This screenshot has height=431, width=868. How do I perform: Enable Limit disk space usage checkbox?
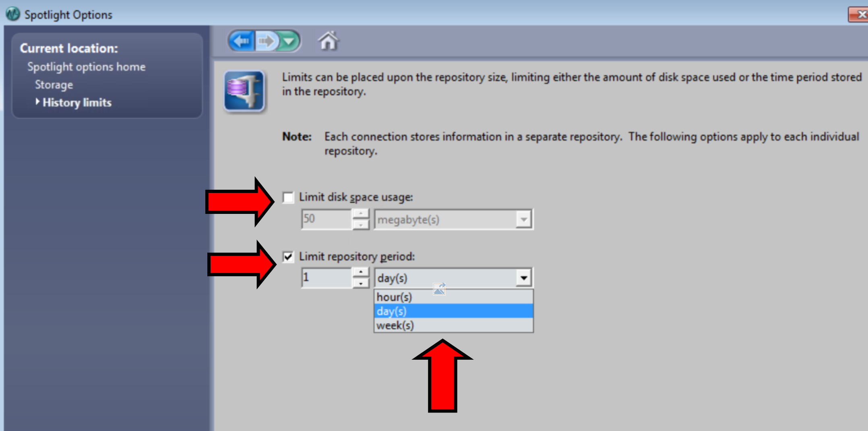[x=288, y=197]
